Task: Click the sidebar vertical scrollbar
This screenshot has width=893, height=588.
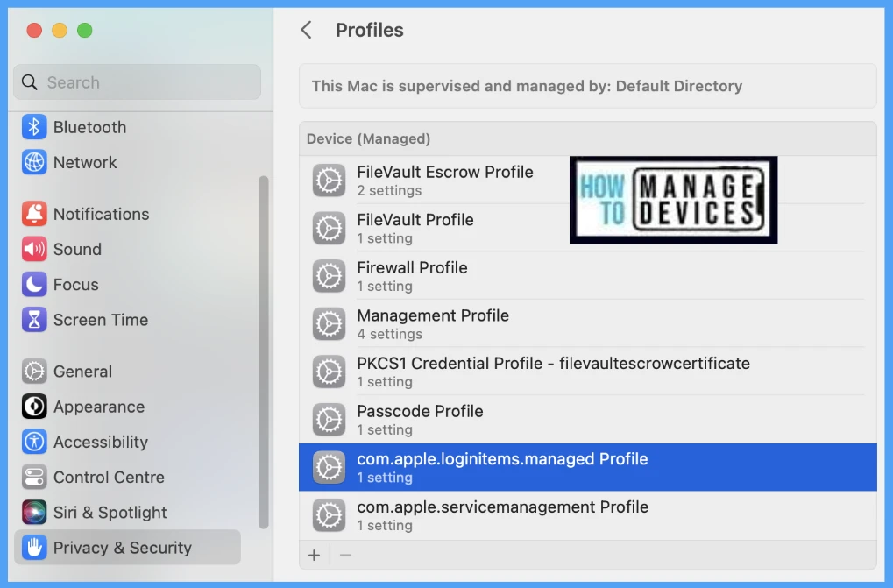Action: 263,352
